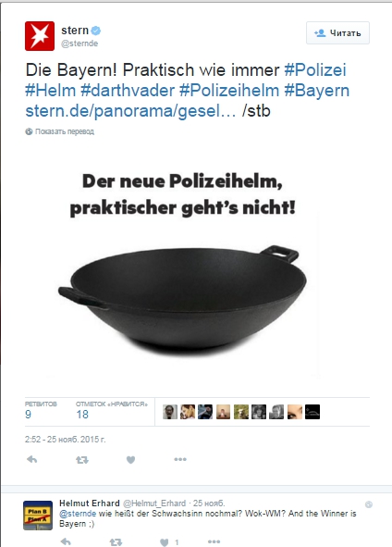This screenshot has width=392, height=547.
Task: Open the #Polizeihelm hashtag
Action: [229, 91]
